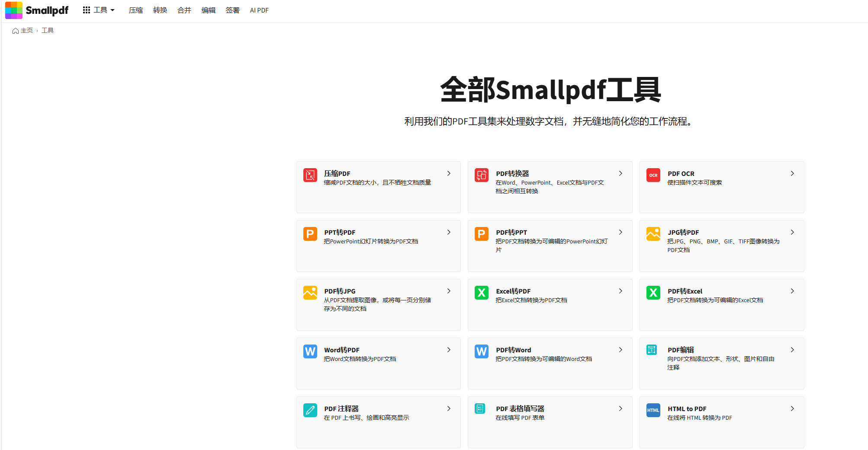Click the red PDF OCR icon
The width and height of the screenshot is (868, 450).
coord(653,175)
